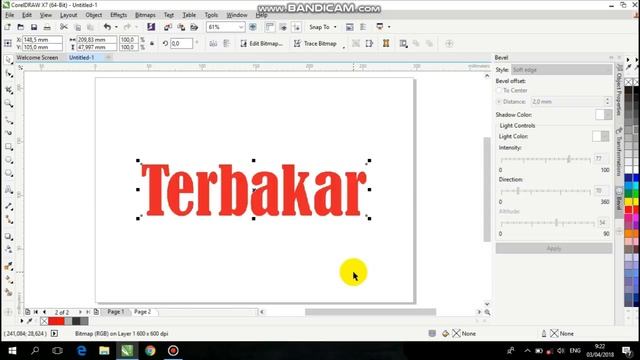Click the Apply button in Bevel docker
640x360 pixels.
click(x=554, y=248)
